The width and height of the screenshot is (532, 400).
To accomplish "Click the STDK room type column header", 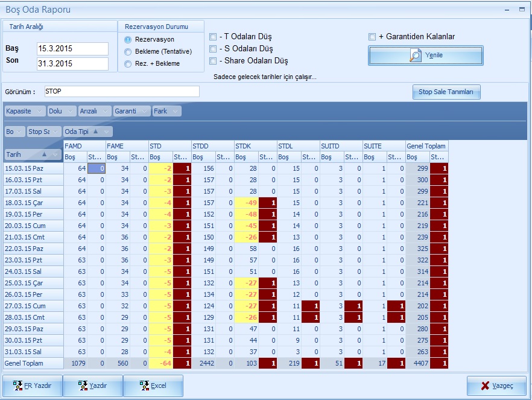I will 255,145.
